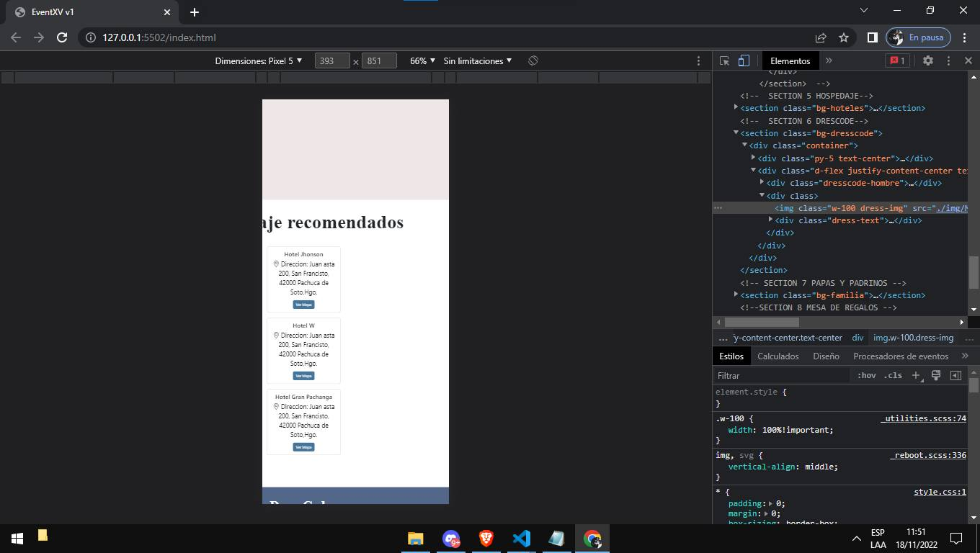Select the div breadcrumb item
The width and height of the screenshot is (980, 553).
pos(857,338)
